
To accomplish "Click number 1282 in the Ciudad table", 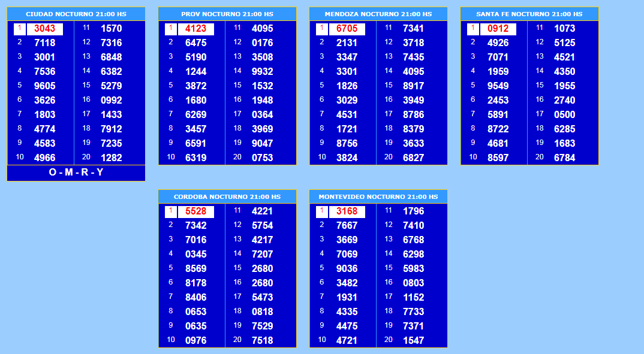I will (x=112, y=158).
